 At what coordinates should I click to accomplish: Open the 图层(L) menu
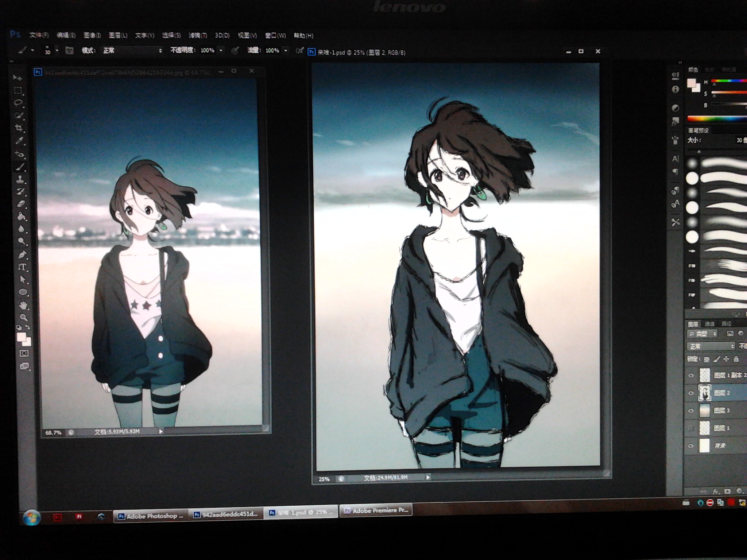tap(118, 35)
